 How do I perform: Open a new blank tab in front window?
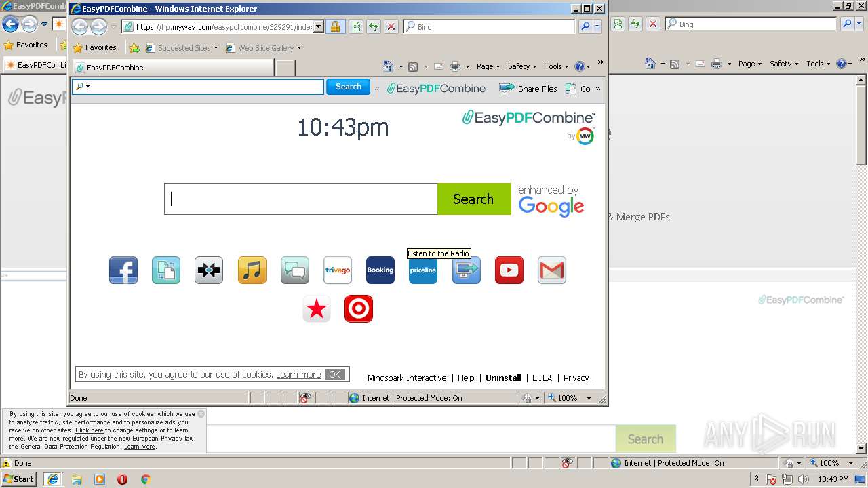[285, 68]
